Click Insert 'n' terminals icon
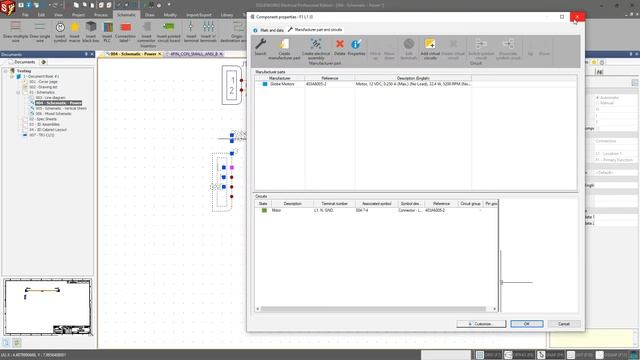Viewport: 640px width, 360px height. coord(208,27)
